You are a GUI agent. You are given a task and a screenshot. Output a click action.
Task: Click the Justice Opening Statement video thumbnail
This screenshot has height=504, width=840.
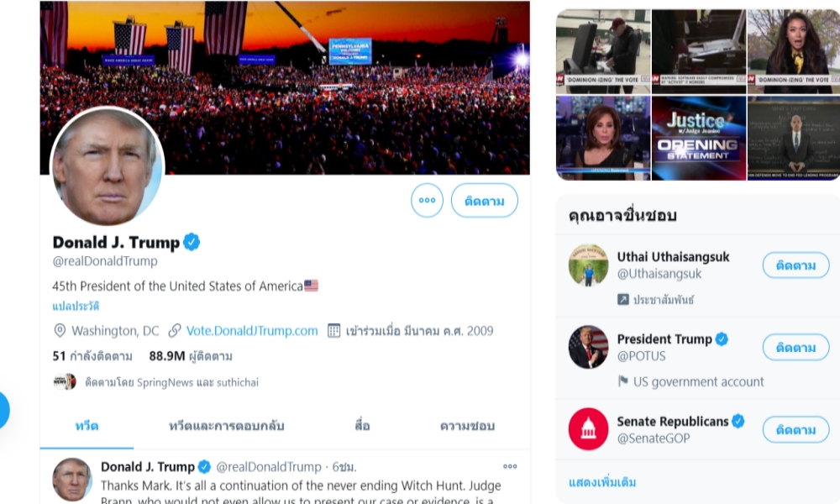pos(698,137)
